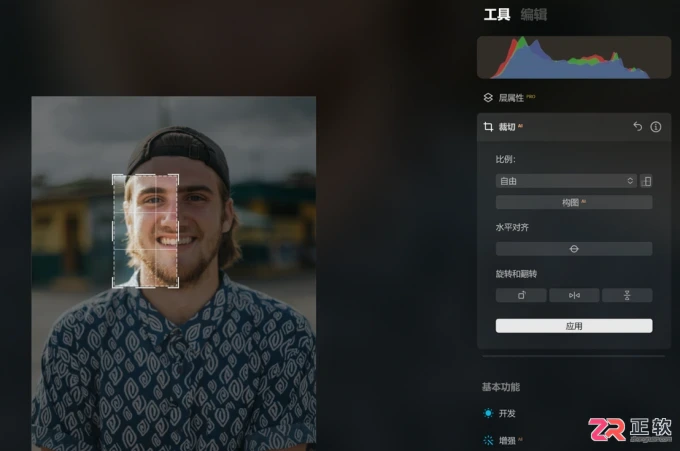Screen dimensions: 680x451
Task: Rotate the image with the rotate icon
Action: click(521, 295)
